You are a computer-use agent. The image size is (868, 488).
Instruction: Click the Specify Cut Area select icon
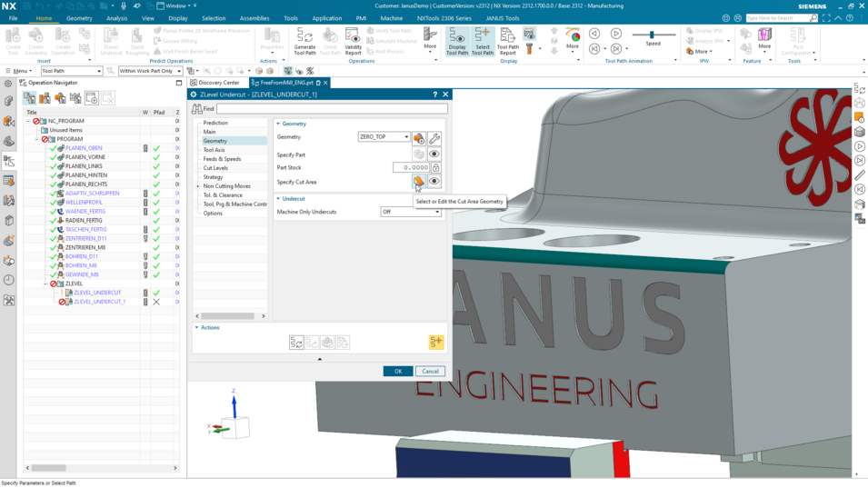point(418,182)
